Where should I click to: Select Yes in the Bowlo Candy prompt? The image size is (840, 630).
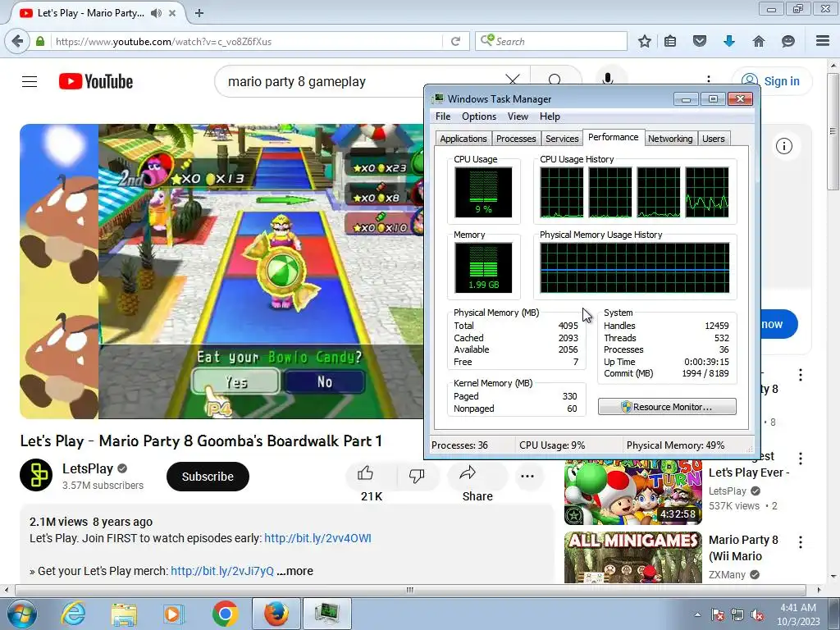pyautogui.click(x=235, y=382)
